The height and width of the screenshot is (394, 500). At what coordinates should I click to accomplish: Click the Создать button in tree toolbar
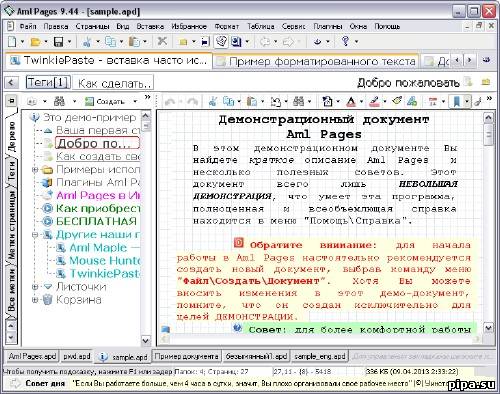pos(104,101)
